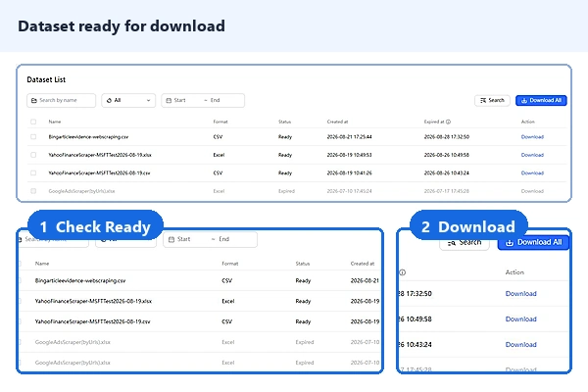Download the YahooFinanceScraper csv dataset in the top list
The width and height of the screenshot is (588, 392).
pyautogui.click(x=532, y=172)
